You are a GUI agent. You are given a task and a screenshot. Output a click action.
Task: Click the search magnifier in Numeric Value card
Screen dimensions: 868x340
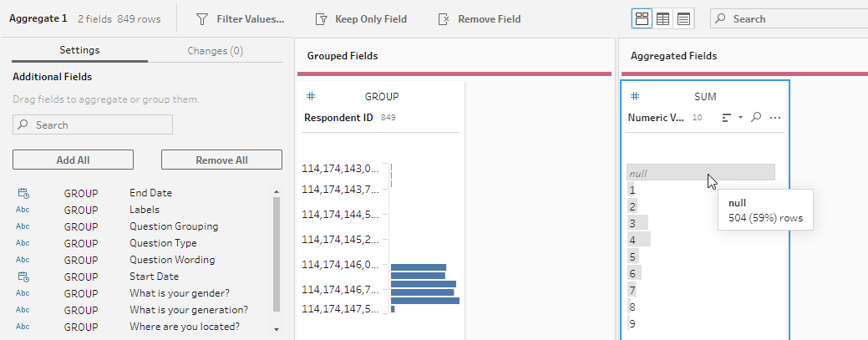click(x=757, y=118)
